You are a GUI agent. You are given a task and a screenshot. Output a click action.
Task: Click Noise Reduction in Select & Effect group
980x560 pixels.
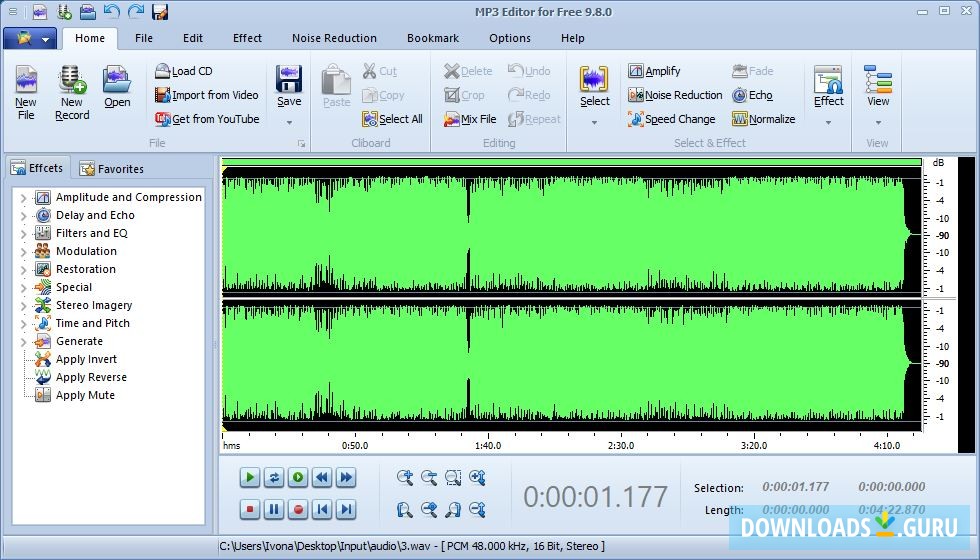click(x=675, y=95)
